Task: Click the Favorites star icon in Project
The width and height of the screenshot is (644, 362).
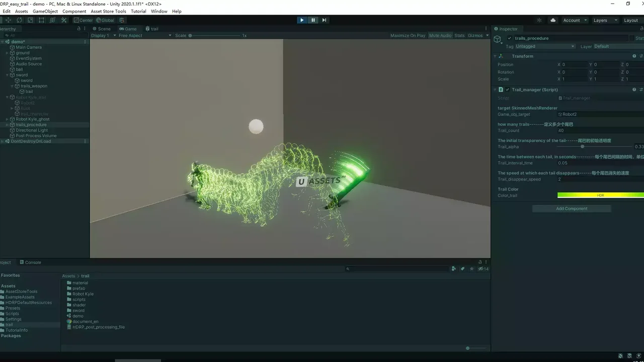Action: (x=471, y=269)
